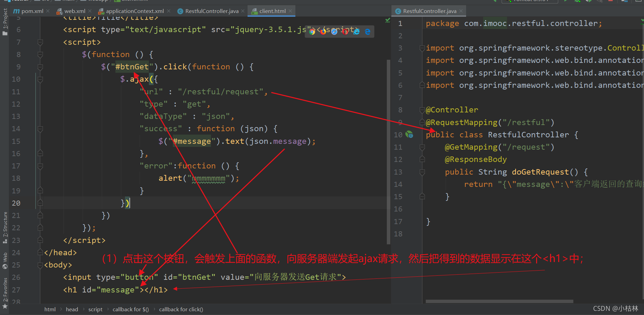
Task: Click the package com.imooc.restful.controller line
Action: click(x=514, y=23)
